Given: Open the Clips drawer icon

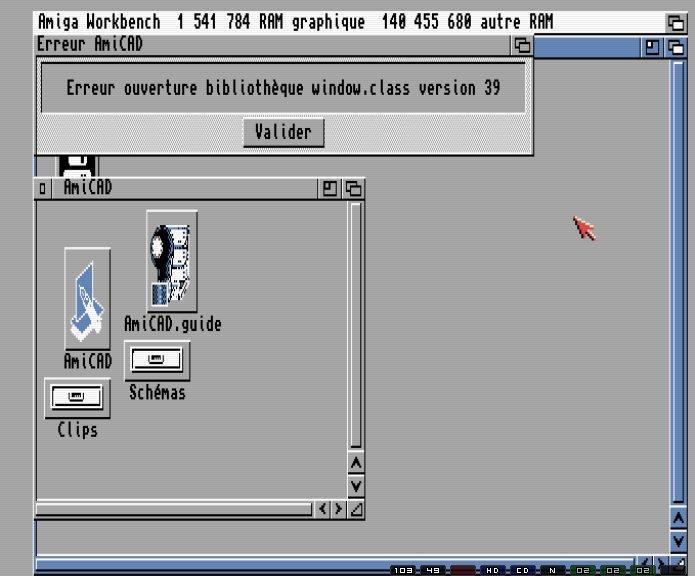Looking at the screenshot, I should coord(77,398).
